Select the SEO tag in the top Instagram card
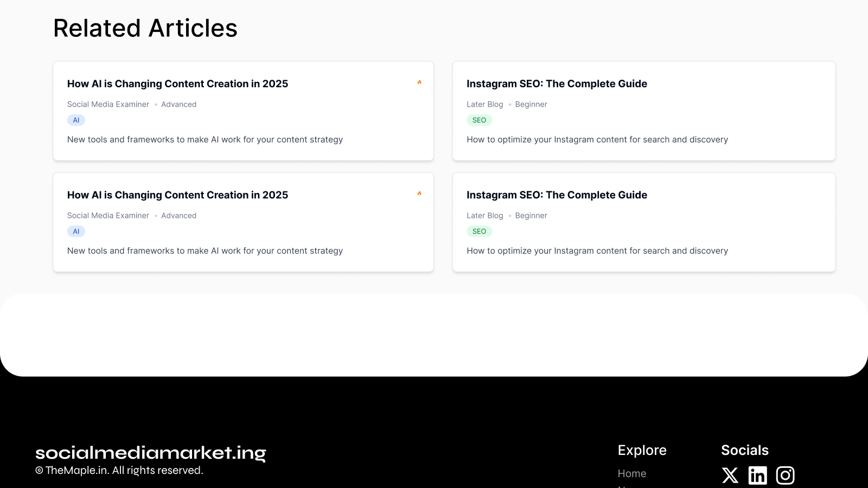 pyautogui.click(x=479, y=120)
